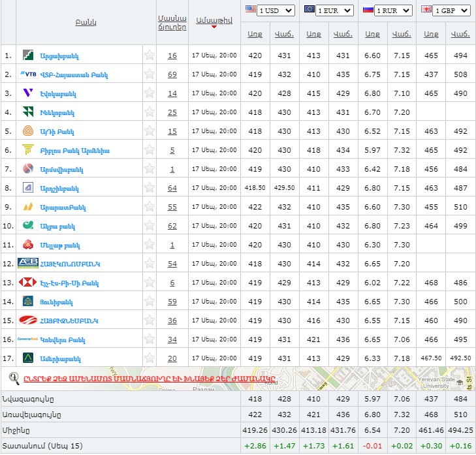Open the Արցախբանկ bank link
This screenshot has height=455, width=476.
click(x=59, y=56)
